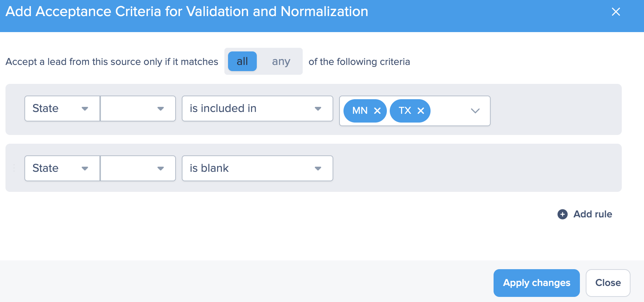644x302 pixels.
Task: Open the State field dropdown in second rule
Action: tap(62, 168)
